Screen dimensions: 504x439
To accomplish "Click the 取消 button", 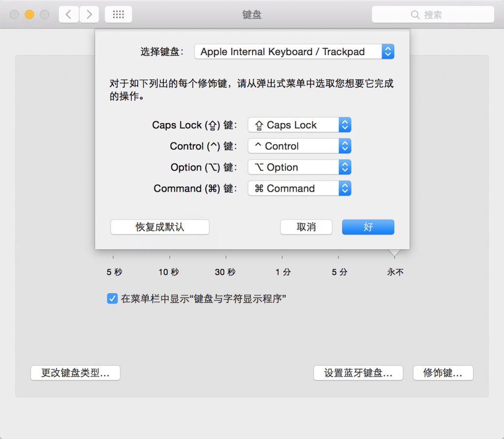I will tap(306, 227).
